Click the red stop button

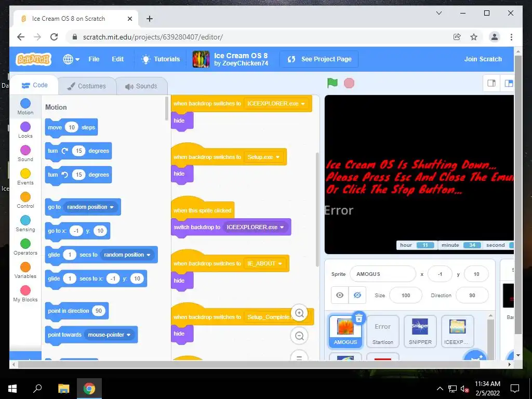pos(349,83)
